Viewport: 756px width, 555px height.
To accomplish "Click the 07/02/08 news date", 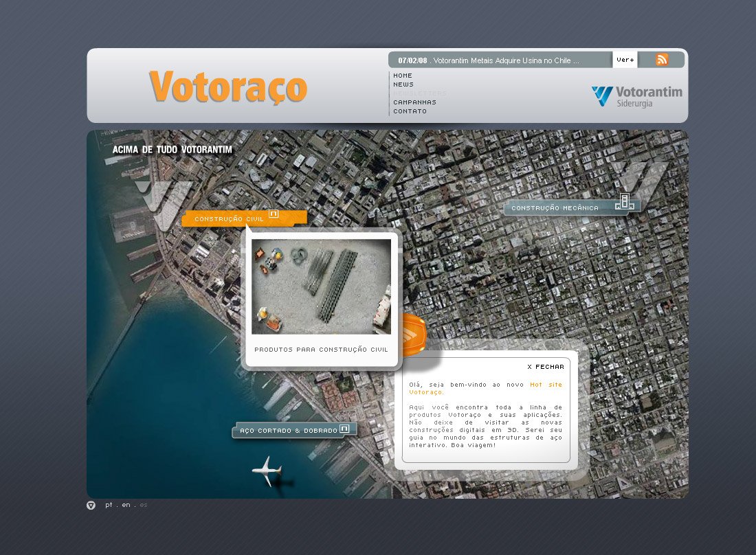I will point(412,60).
